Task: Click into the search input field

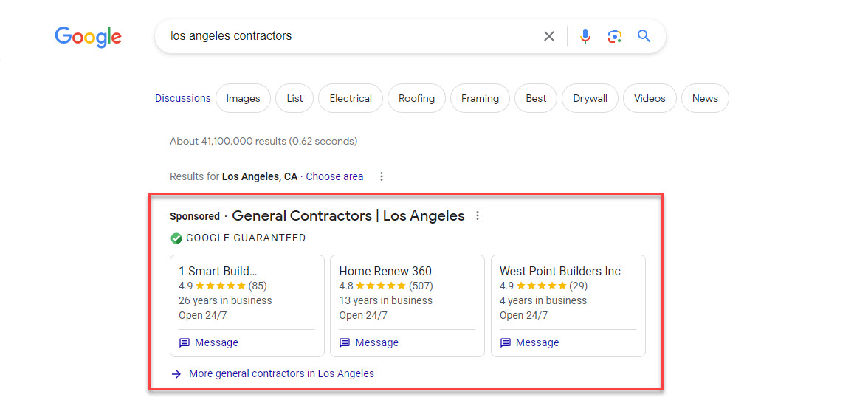Action: (347, 36)
